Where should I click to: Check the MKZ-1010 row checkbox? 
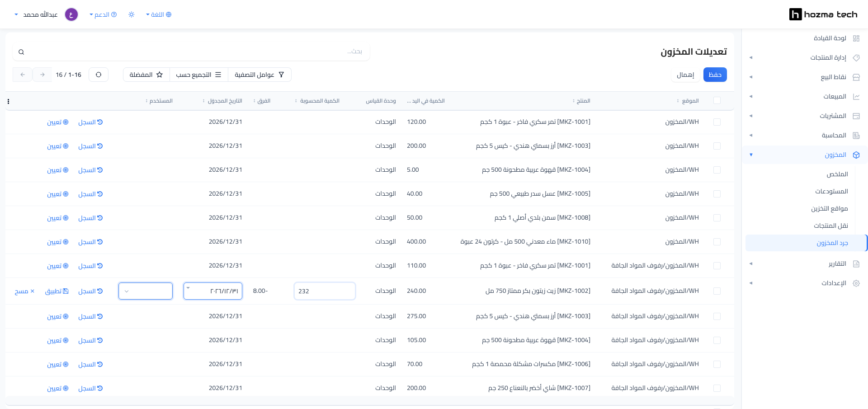click(717, 242)
